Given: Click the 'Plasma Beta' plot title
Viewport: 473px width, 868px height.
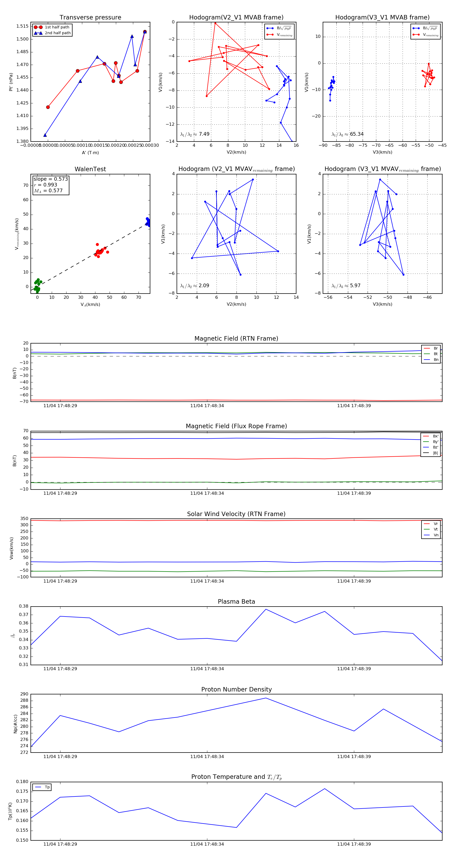Looking at the screenshot, I should (236, 602).
